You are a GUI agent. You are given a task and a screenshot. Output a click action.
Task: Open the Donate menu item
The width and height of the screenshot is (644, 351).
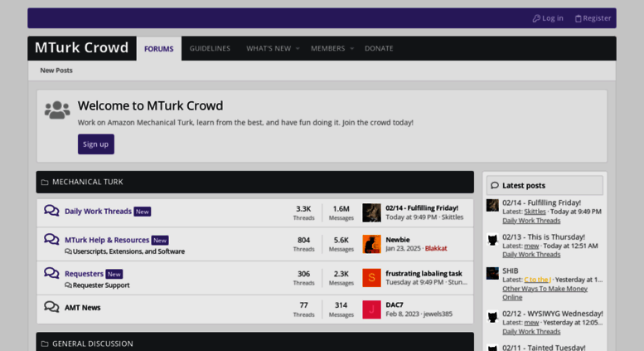[x=379, y=48]
